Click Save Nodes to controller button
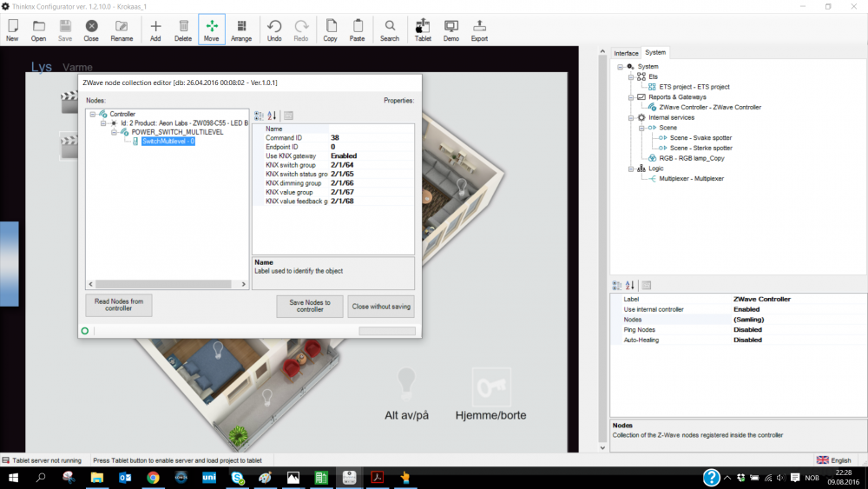Viewport: 868px width, 489px height. pos(310,307)
